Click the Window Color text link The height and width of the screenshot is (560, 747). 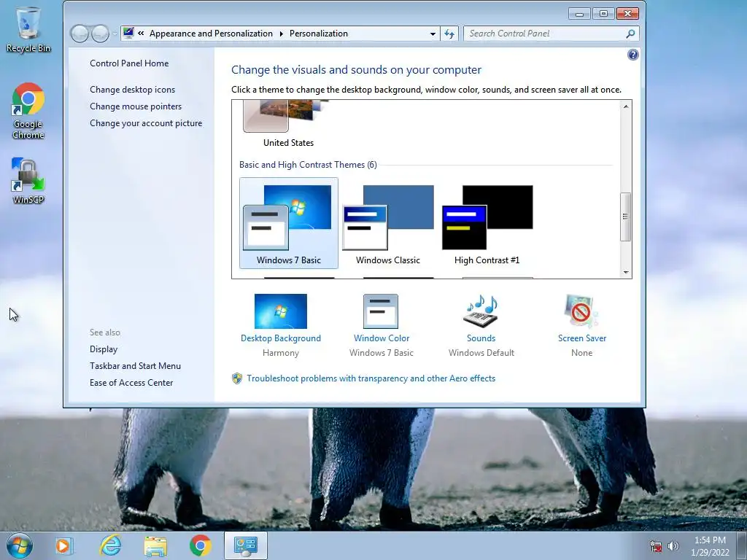click(381, 338)
